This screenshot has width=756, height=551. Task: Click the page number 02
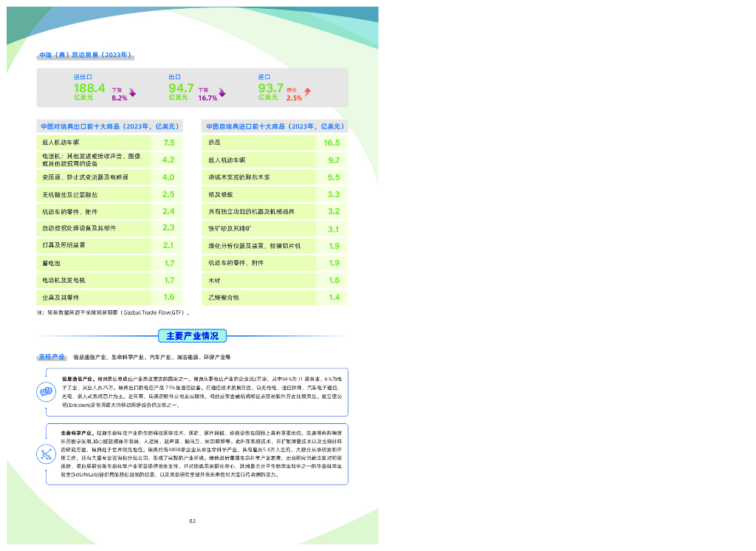(193, 521)
